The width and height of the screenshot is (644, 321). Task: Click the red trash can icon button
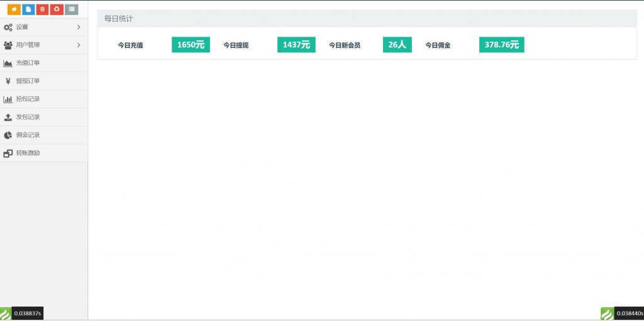(x=42, y=9)
